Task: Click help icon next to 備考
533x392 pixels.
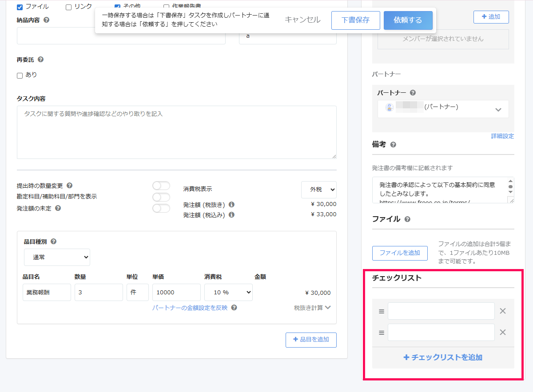Action: (393, 145)
